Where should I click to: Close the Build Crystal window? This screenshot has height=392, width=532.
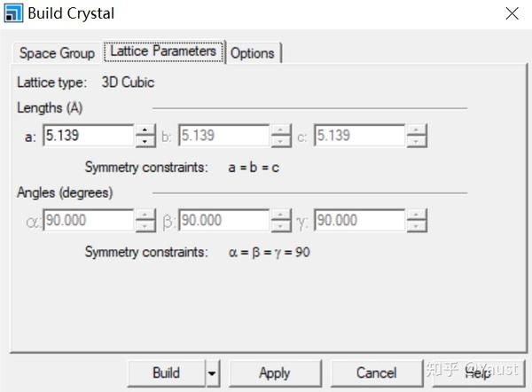coord(512,13)
